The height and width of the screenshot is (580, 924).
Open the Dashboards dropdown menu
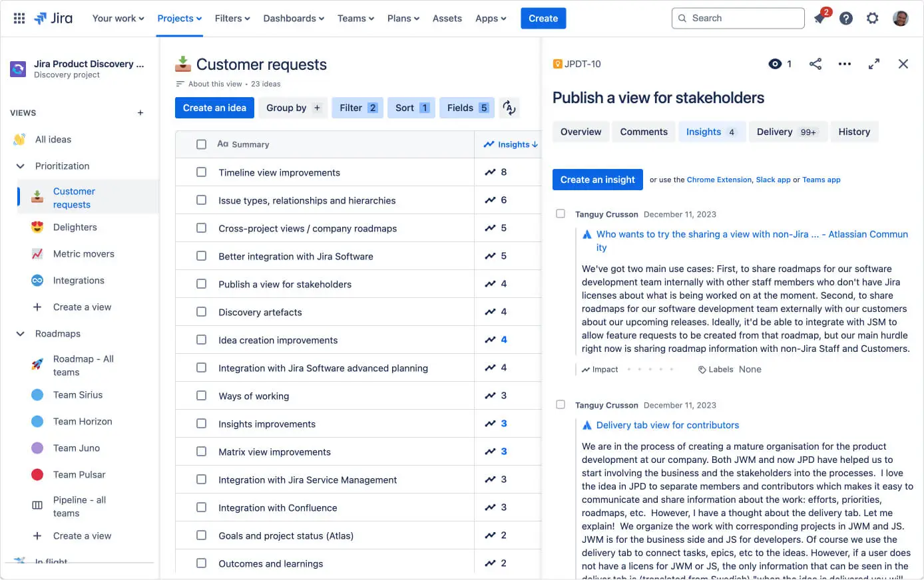point(294,18)
